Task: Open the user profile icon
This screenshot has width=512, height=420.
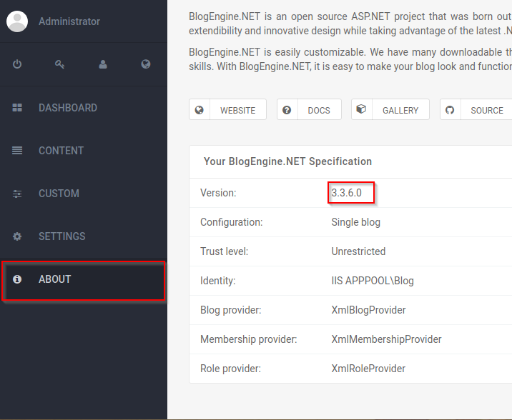Action: 103,64
